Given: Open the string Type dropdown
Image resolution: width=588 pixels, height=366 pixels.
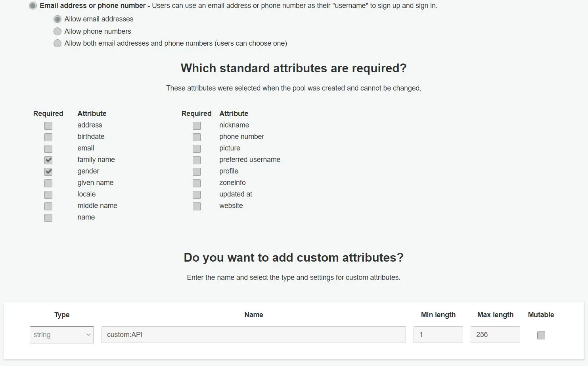Looking at the screenshot, I should pyautogui.click(x=62, y=335).
